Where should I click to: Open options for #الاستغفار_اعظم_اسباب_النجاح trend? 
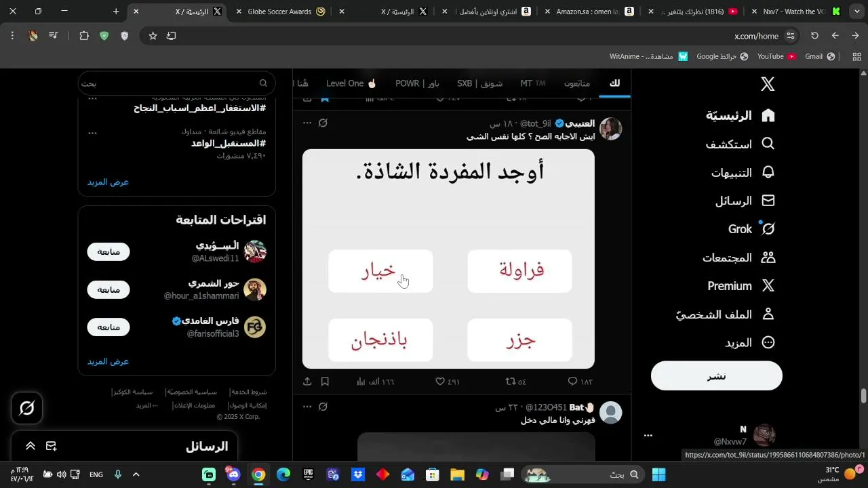point(93,99)
